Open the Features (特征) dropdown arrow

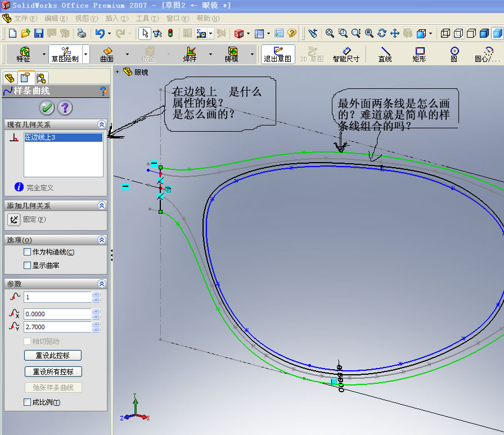(44, 54)
